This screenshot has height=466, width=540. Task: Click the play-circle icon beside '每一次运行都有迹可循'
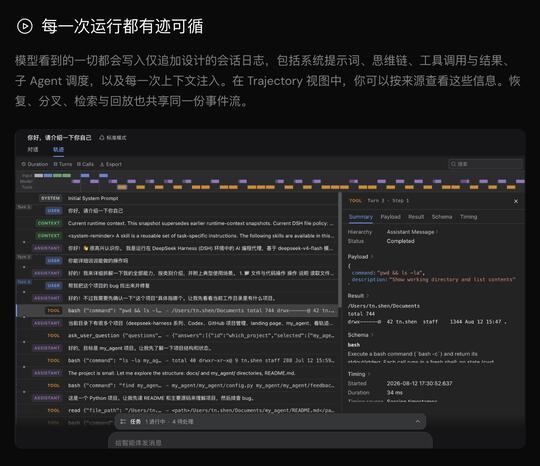(x=25, y=26)
